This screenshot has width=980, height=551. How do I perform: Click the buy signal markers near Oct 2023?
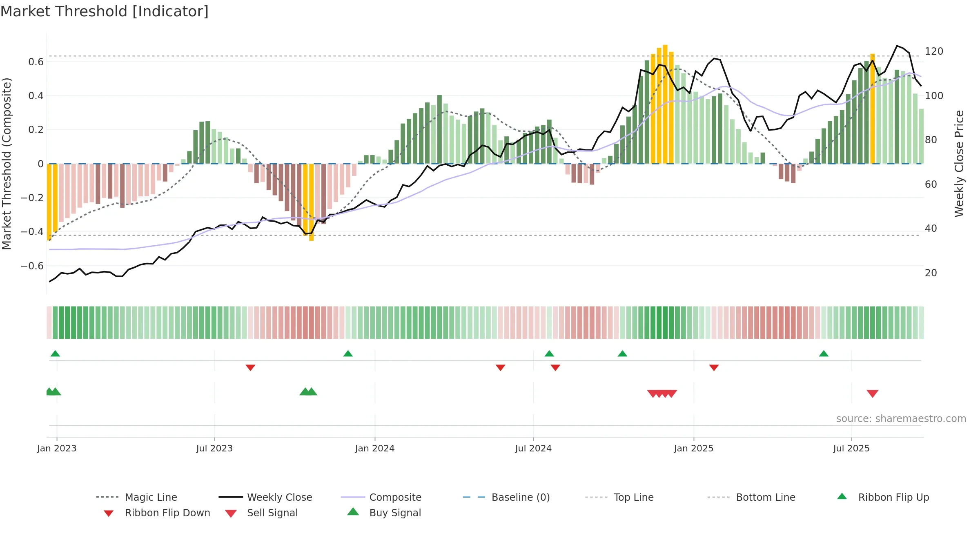click(x=308, y=391)
